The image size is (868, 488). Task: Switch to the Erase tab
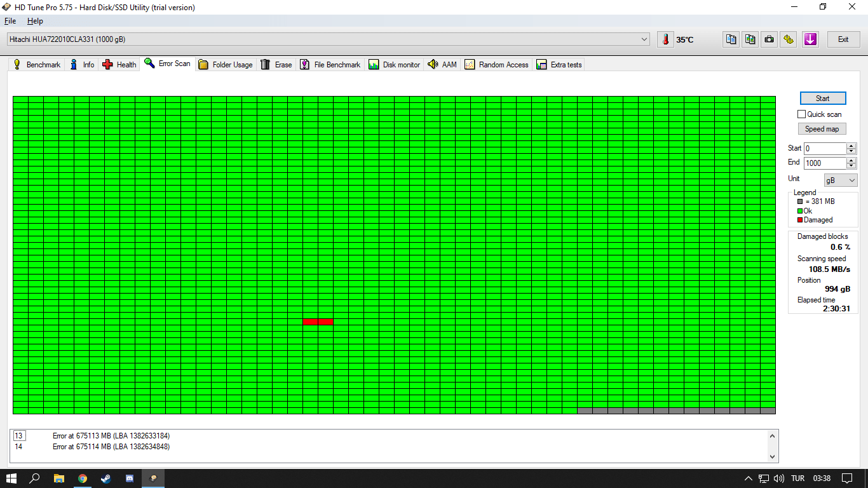point(276,65)
